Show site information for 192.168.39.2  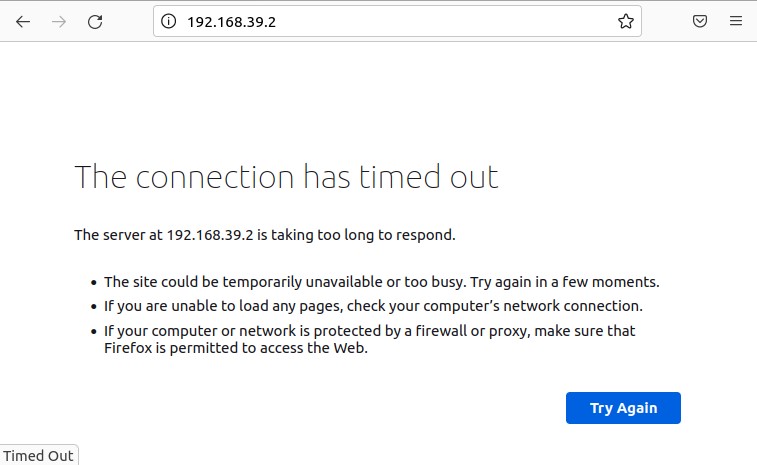click(x=169, y=21)
